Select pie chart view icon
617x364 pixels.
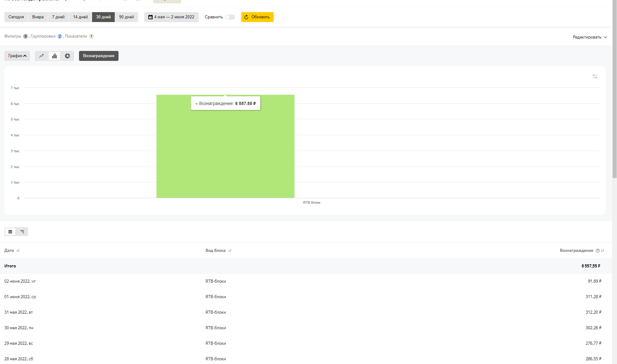67,56
